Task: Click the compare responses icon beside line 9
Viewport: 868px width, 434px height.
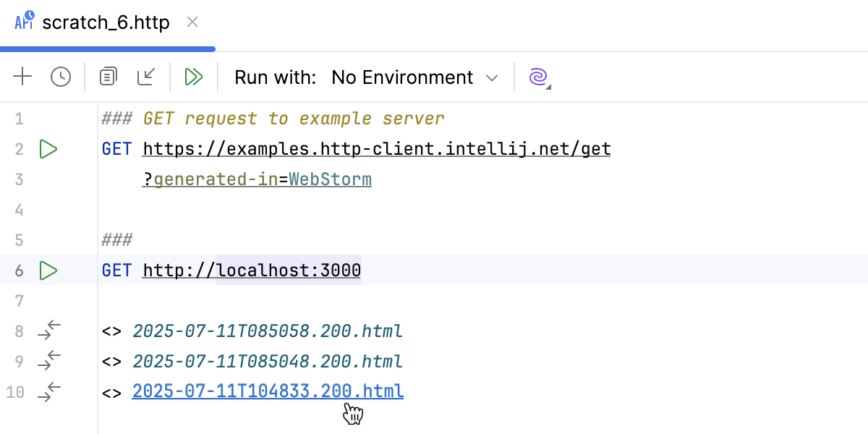Action: [x=48, y=361]
